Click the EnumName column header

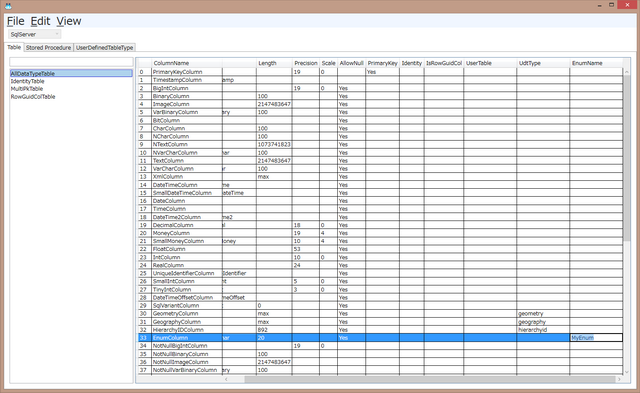point(596,63)
